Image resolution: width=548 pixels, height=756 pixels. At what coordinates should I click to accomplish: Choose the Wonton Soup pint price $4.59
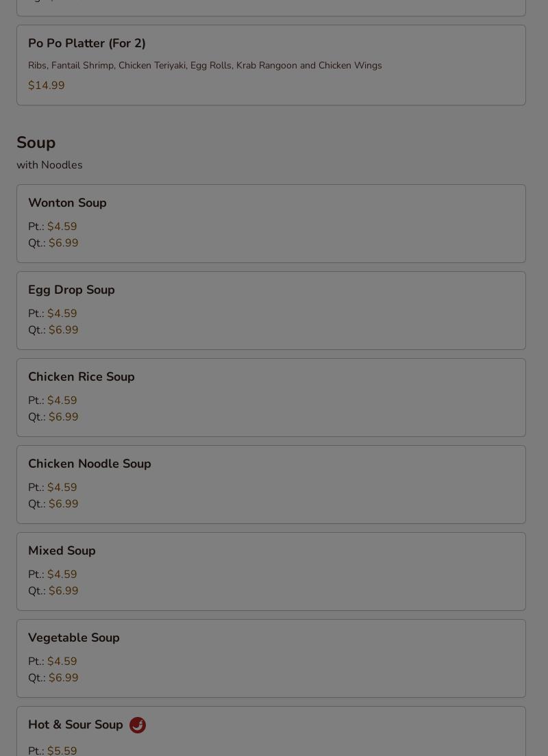[62, 227]
